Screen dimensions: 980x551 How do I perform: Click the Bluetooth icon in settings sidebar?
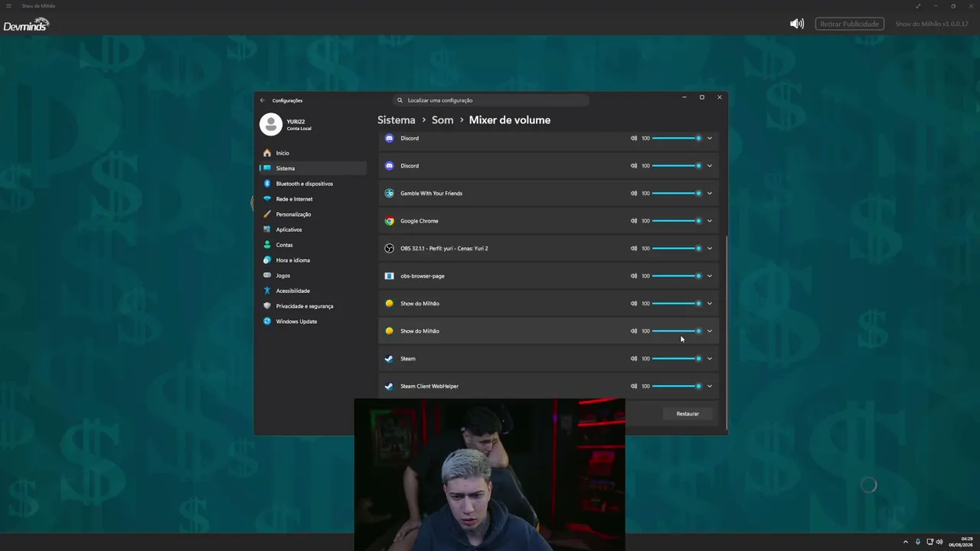coord(267,184)
